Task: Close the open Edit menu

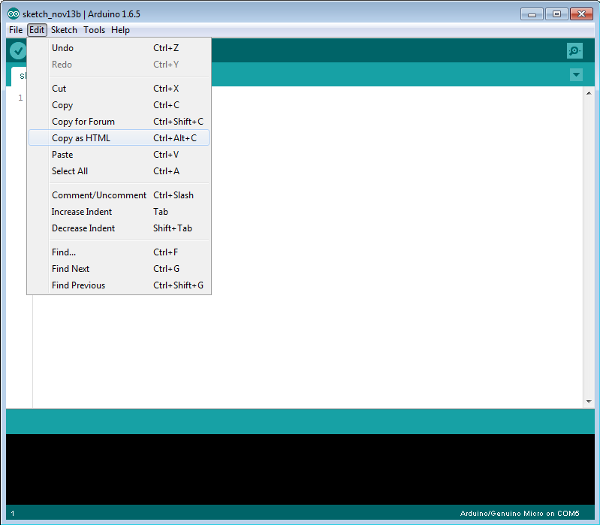Action: tap(37, 30)
